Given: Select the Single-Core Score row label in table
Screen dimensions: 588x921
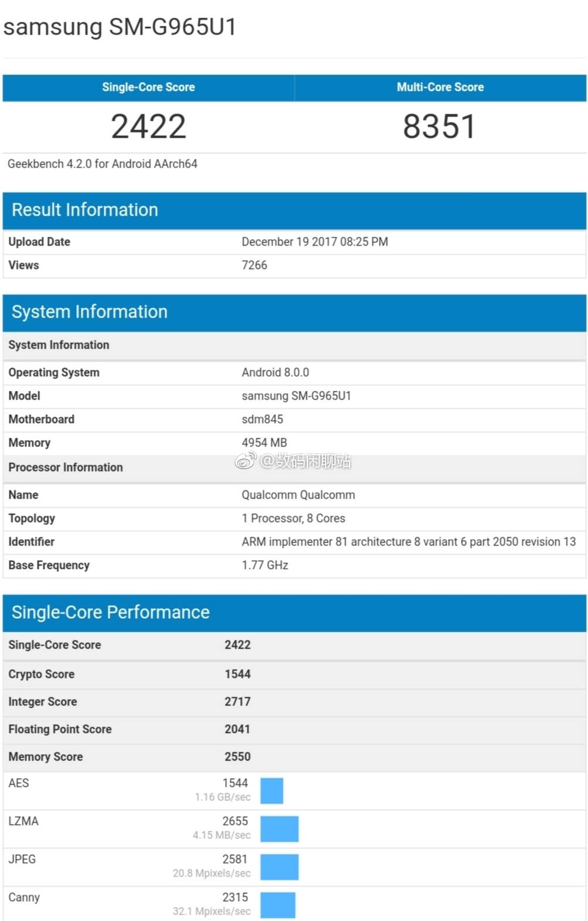Looking at the screenshot, I should tap(54, 645).
